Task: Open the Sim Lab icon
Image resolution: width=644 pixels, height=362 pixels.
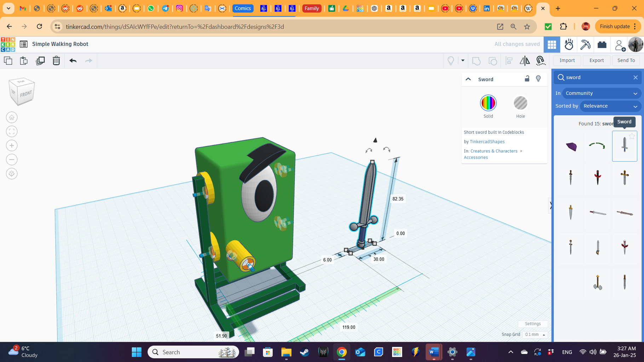Action: pos(569,45)
